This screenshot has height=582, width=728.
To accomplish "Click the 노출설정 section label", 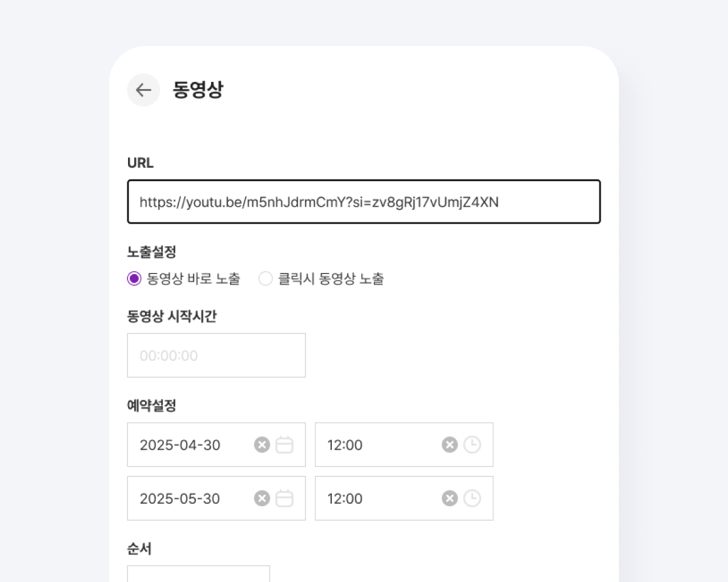I will pos(152,252).
